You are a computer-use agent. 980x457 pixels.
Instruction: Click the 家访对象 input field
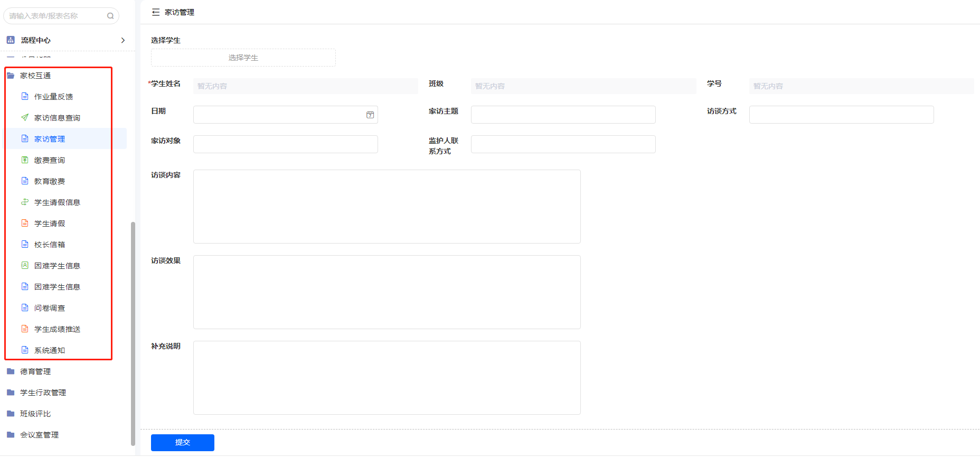tap(286, 144)
